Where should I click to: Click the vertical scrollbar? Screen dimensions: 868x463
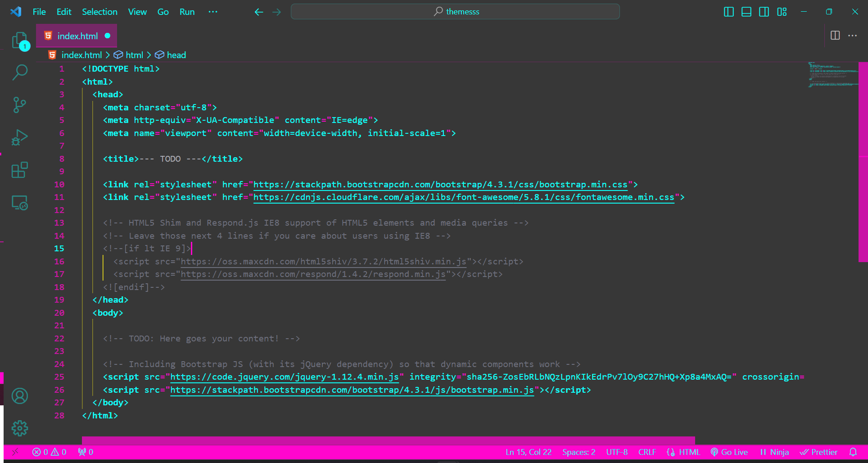point(863,162)
